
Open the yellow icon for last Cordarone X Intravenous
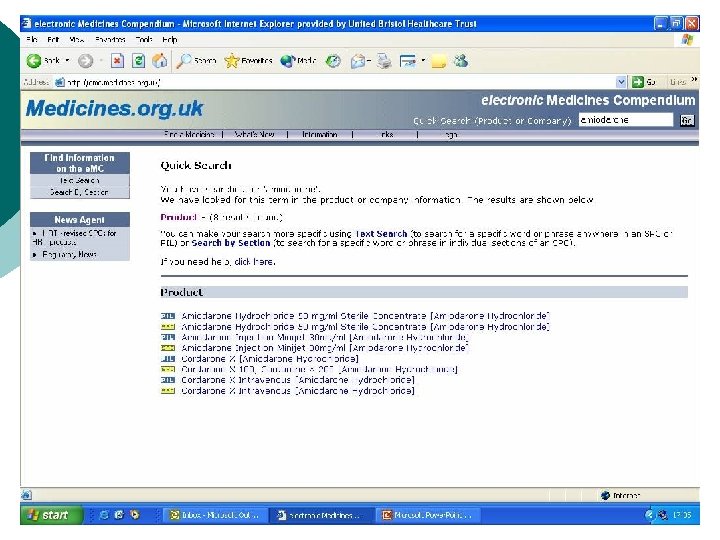(168, 391)
